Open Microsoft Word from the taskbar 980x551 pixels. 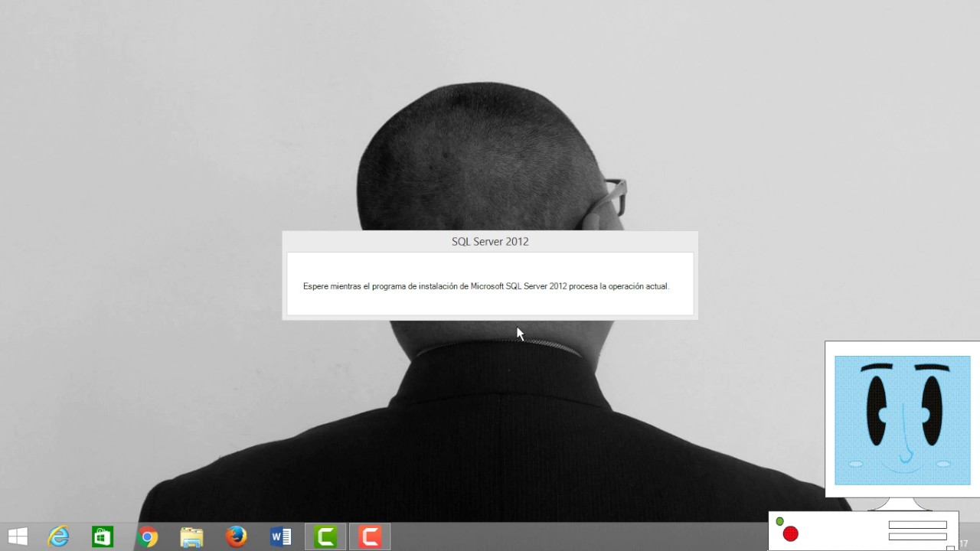(x=281, y=537)
